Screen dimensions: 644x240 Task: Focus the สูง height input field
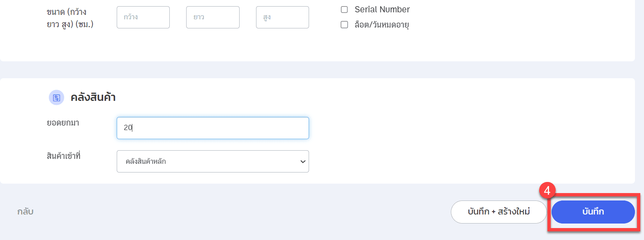click(282, 17)
